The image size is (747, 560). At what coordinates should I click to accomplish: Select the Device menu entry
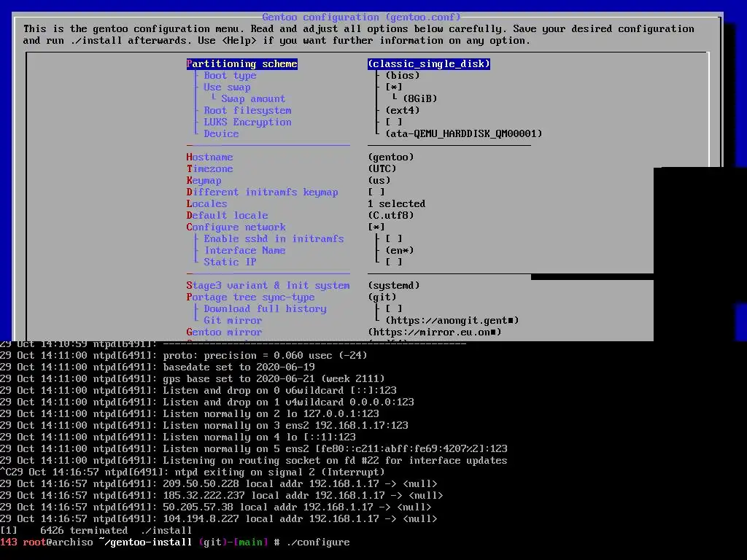pyautogui.click(x=222, y=134)
